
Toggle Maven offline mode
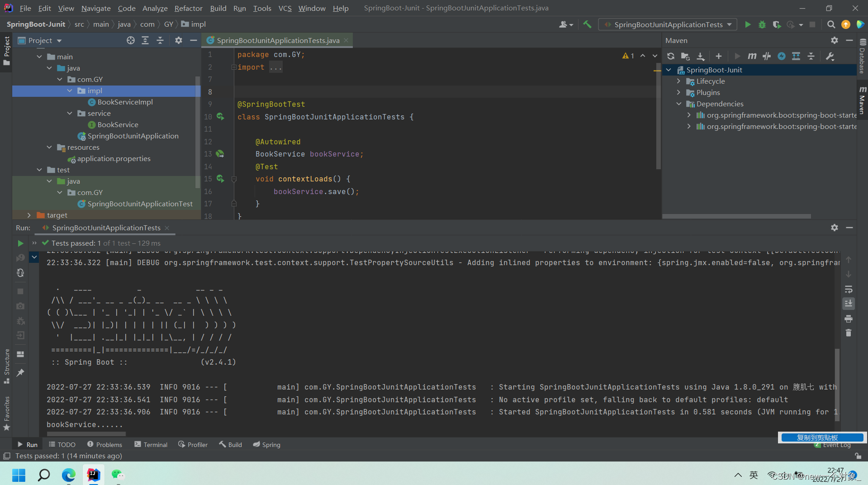[767, 56]
